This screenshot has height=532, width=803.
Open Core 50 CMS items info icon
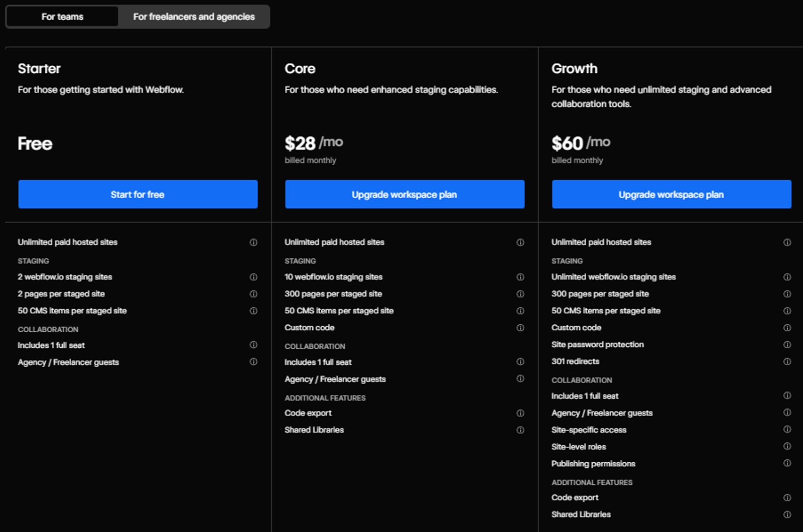tap(520, 311)
